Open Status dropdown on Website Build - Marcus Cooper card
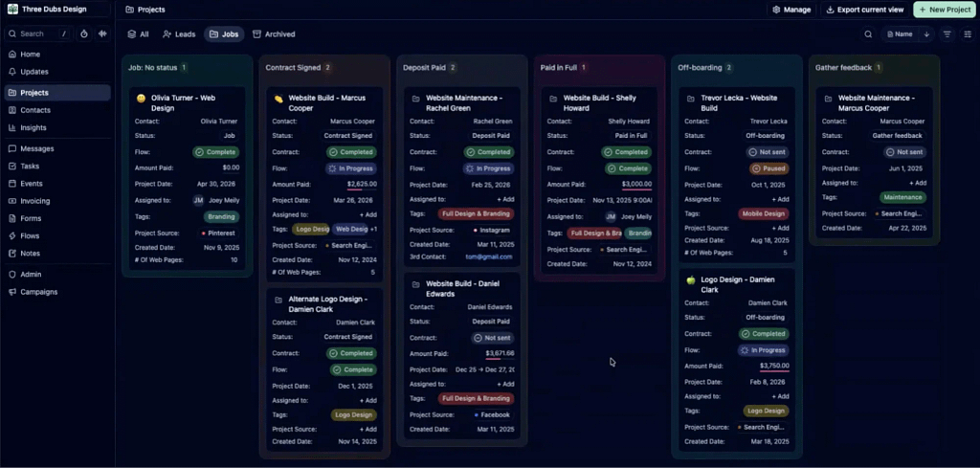Screen dimensions: 980x468 click(x=348, y=136)
